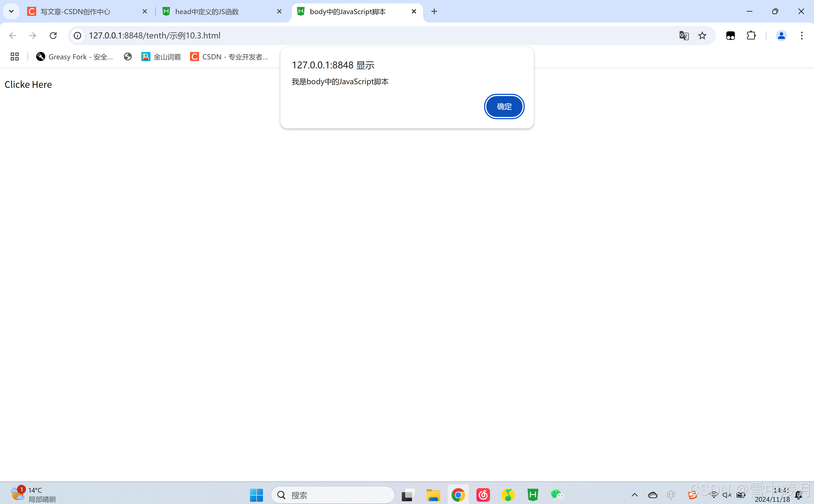Image resolution: width=814 pixels, height=504 pixels.
Task: Open a new browser tab
Action: 434,12
